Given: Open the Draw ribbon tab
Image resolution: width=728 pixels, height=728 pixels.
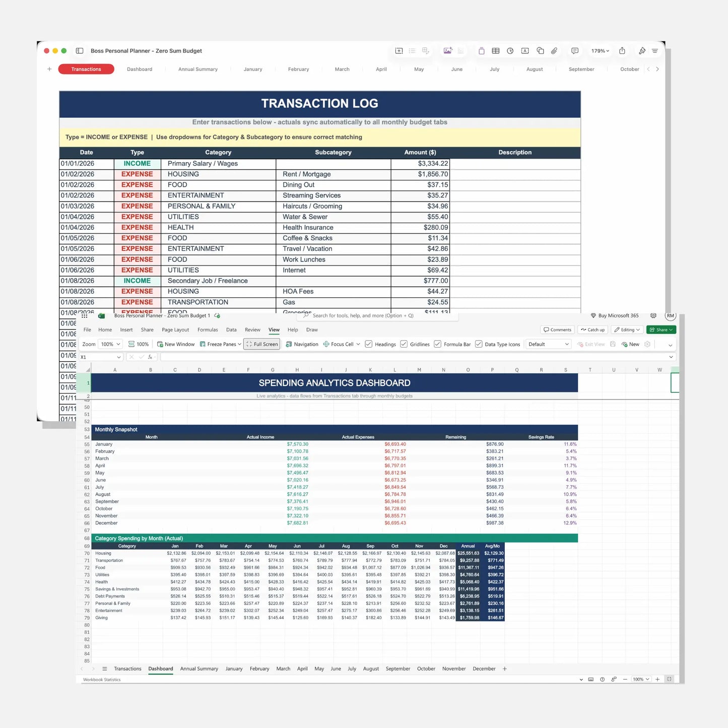Looking at the screenshot, I should coord(312,330).
